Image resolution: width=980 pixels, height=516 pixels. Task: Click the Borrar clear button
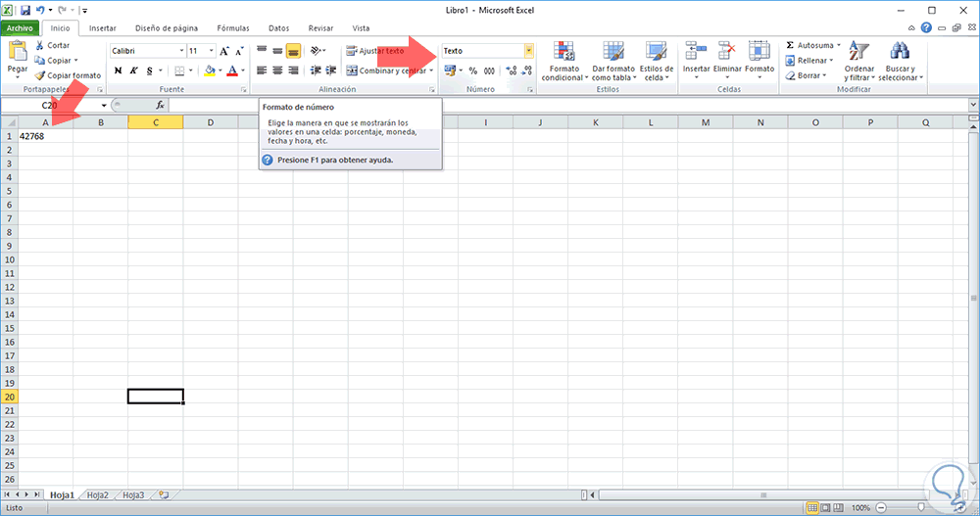(x=806, y=75)
